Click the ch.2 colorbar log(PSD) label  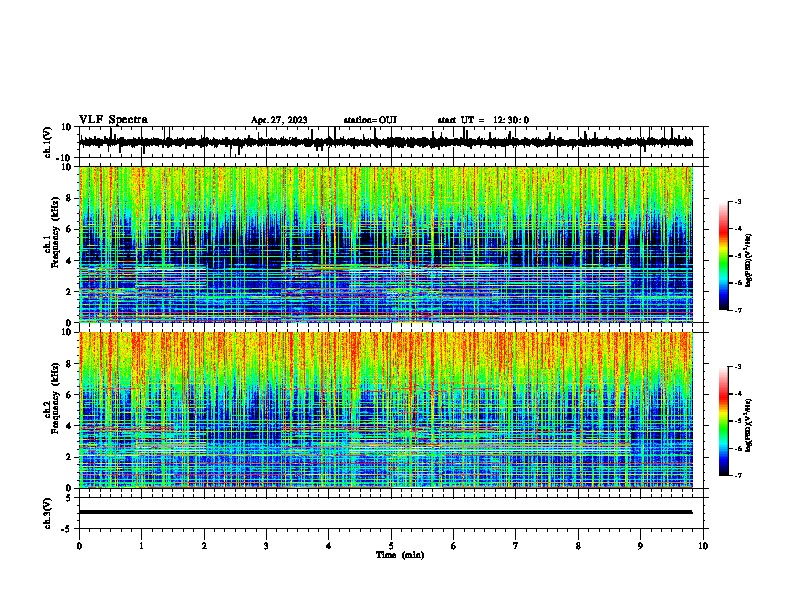coord(749,425)
